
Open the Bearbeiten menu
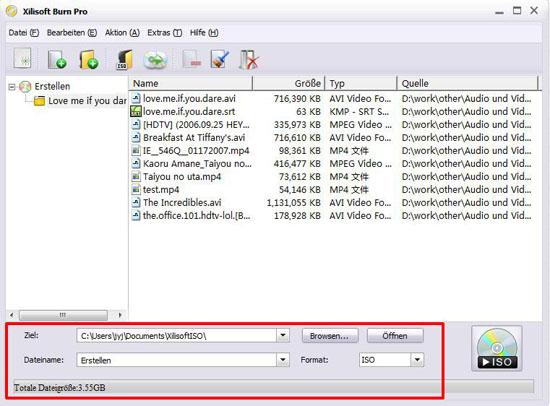[72, 33]
